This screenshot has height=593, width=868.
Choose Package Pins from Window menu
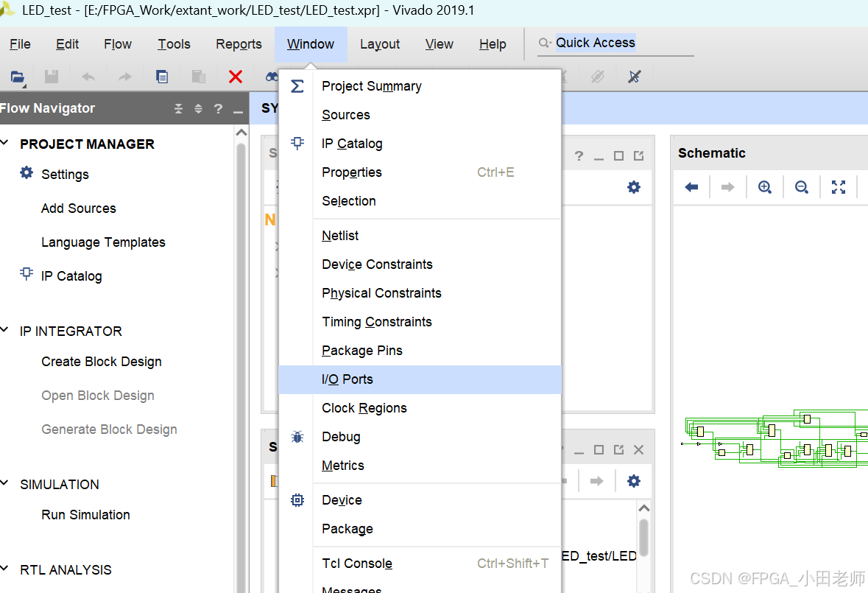point(420,351)
